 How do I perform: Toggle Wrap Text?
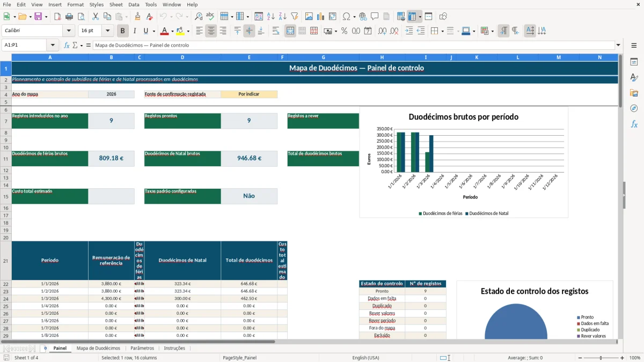(x=275, y=31)
